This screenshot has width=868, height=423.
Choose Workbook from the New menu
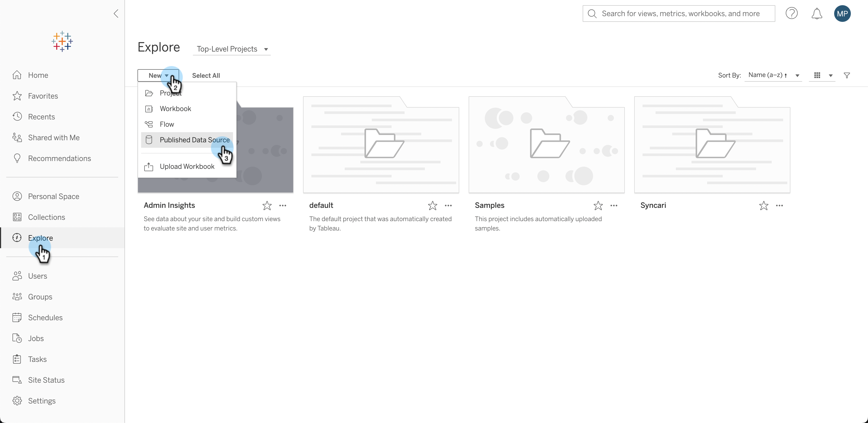pos(187,109)
